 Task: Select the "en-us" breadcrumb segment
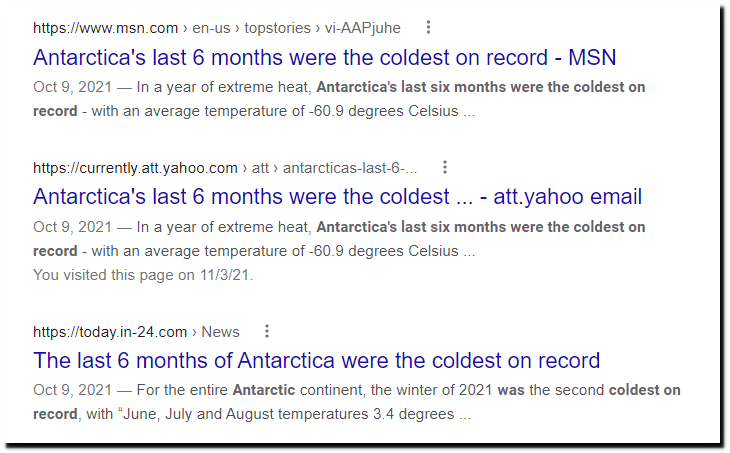coord(211,28)
